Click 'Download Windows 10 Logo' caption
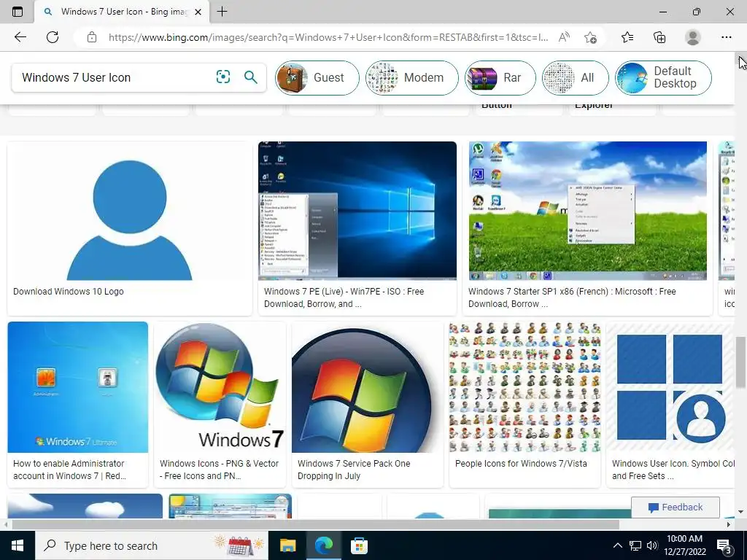Screen dimensions: 747x560 click(68, 292)
